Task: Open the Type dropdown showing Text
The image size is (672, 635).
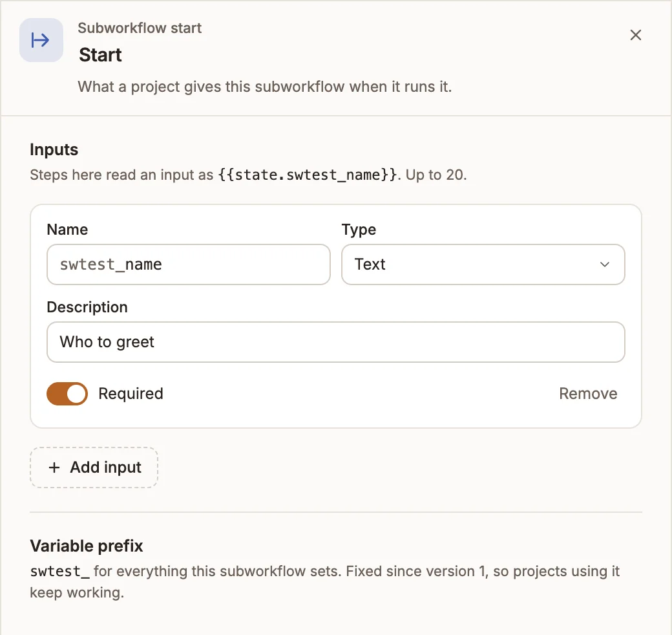Action: 483,264
